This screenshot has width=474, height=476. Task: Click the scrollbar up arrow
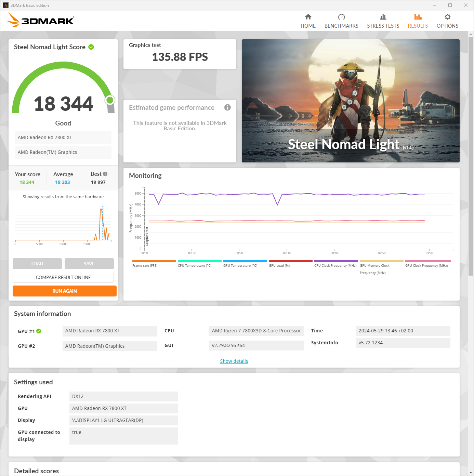pos(471,34)
